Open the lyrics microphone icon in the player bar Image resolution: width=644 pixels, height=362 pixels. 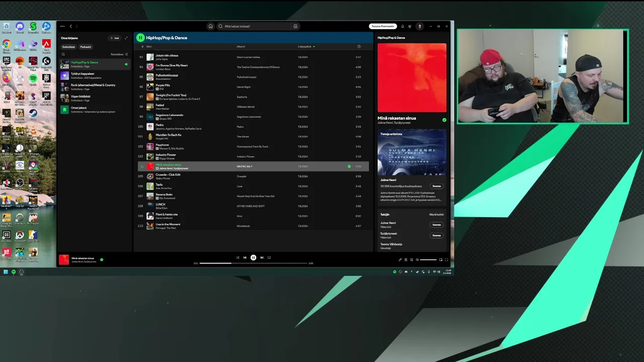coord(400,259)
